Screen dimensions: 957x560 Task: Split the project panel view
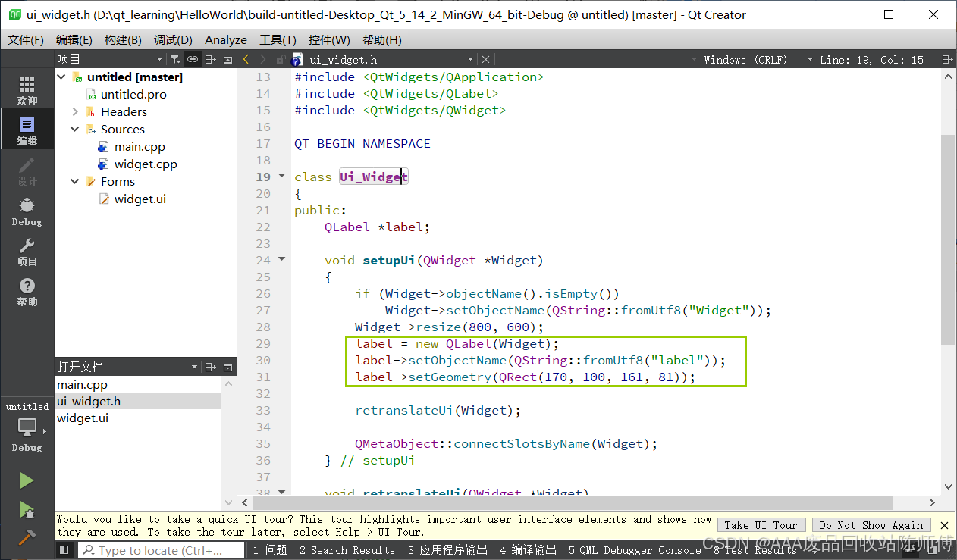click(x=210, y=59)
